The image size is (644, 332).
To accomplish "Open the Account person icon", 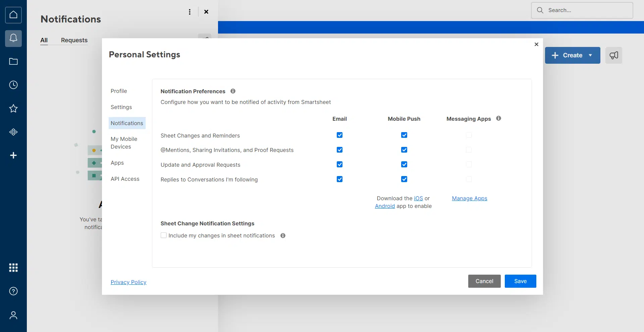I will (x=13, y=315).
